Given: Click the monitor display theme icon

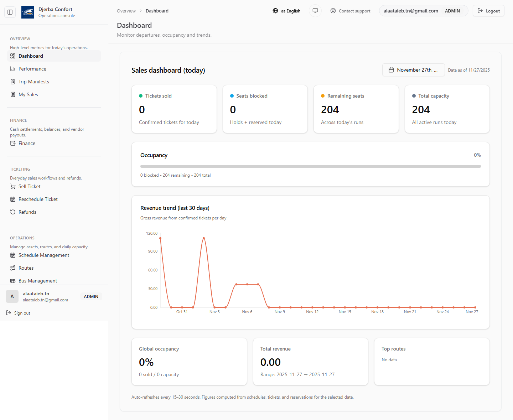Looking at the screenshot, I should coord(315,11).
